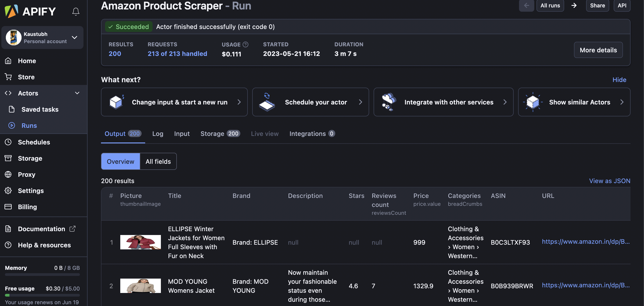Switch to the Log tab
Screen dimensions: 644x306
(x=158, y=134)
